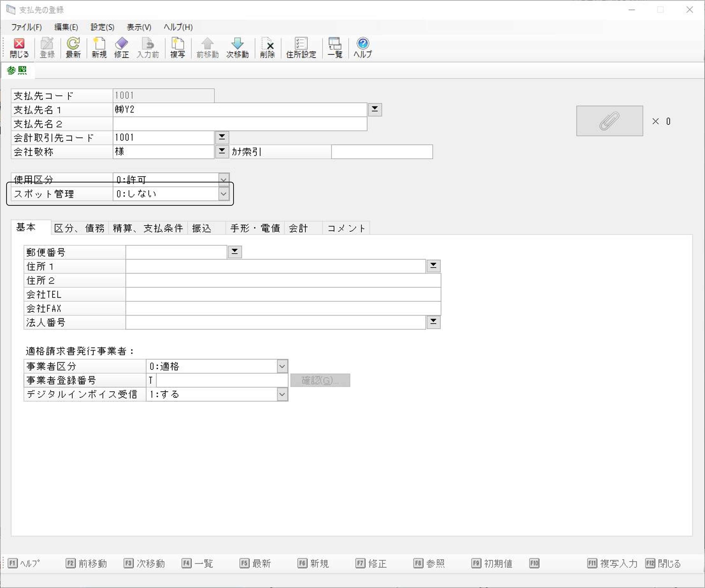Switch to 精算、支払条件 tab
705x588 pixels.
click(148, 228)
